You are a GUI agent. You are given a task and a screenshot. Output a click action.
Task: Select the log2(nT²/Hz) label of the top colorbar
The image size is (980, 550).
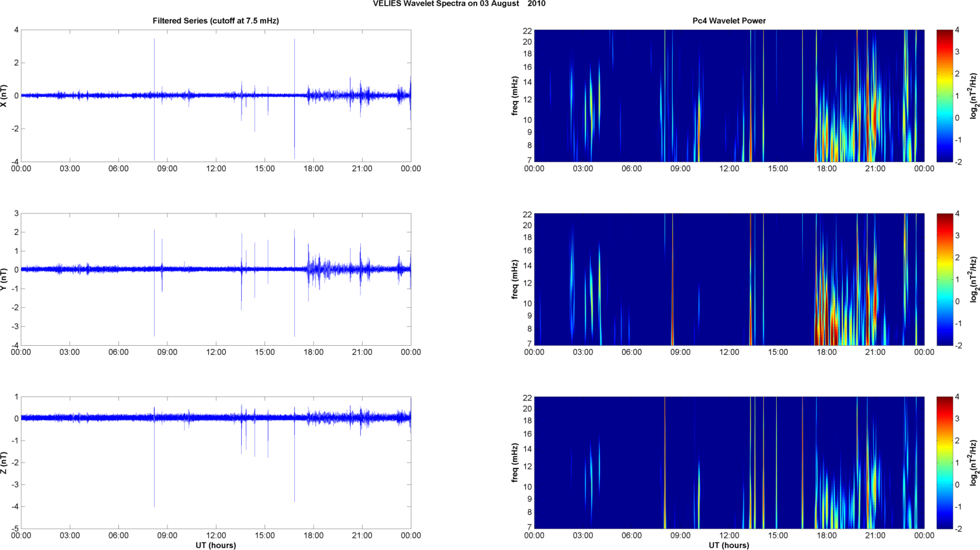(x=974, y=96)
